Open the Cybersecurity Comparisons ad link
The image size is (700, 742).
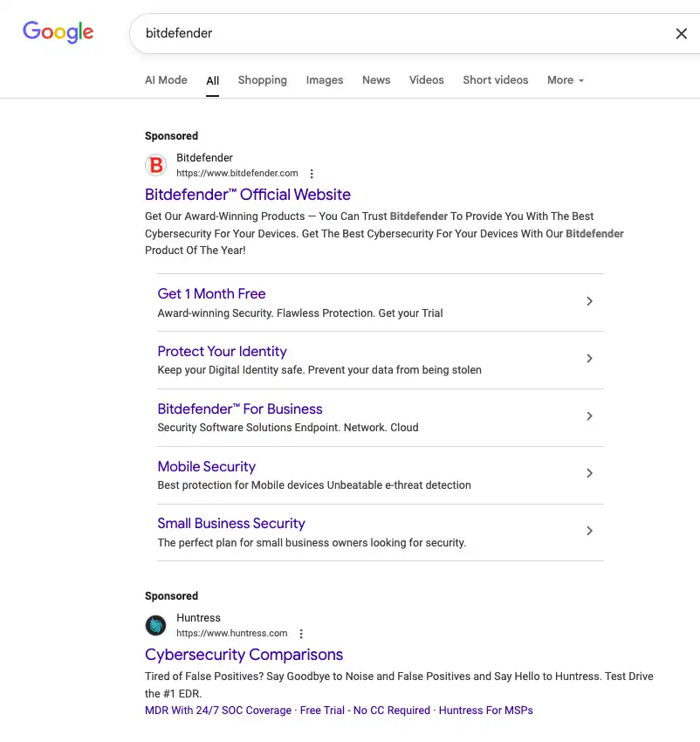click(244, 655)
